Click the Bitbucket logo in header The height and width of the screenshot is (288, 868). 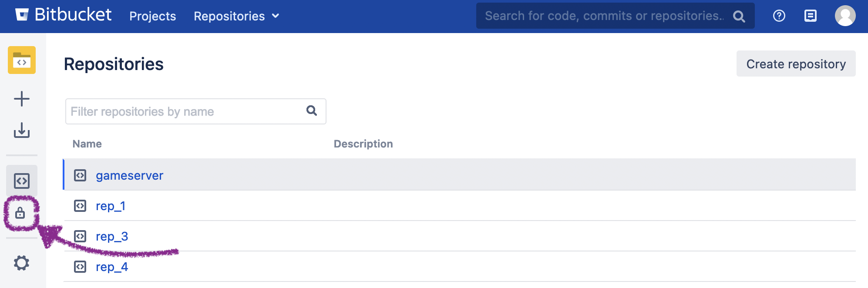click(x=64, y=15)
